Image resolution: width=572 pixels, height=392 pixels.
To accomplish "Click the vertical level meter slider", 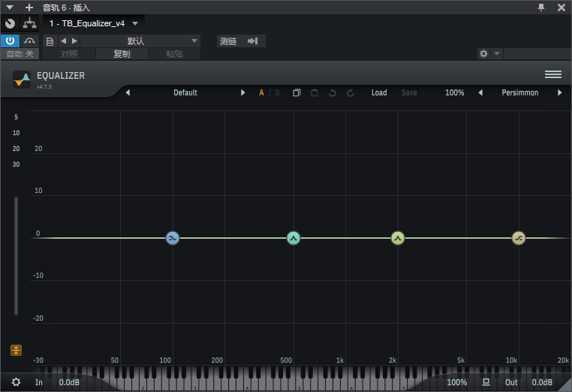I will tap(16, 255).
